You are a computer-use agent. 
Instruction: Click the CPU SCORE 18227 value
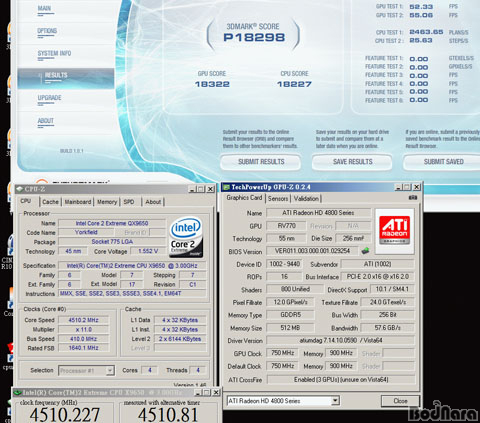pos(294,84)
